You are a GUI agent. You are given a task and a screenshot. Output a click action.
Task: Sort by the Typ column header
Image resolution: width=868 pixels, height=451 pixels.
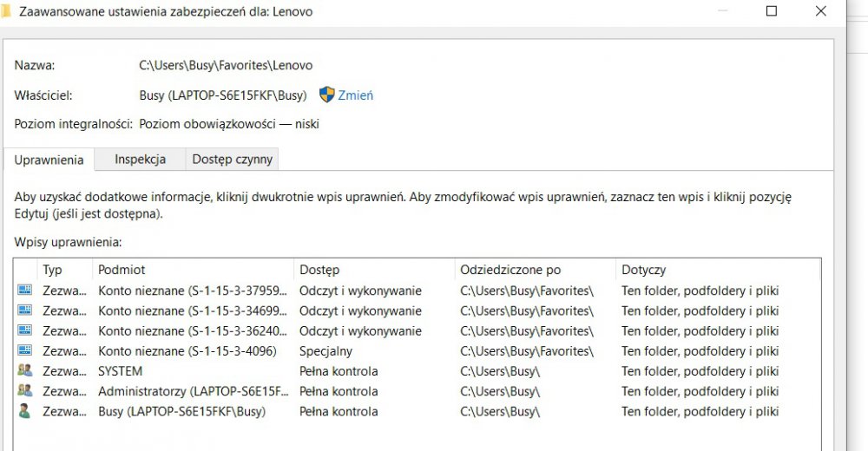pos(53,270)
